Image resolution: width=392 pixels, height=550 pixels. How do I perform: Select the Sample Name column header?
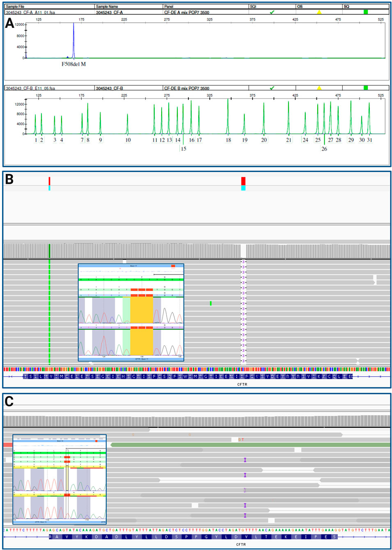(x=107, y=7)
